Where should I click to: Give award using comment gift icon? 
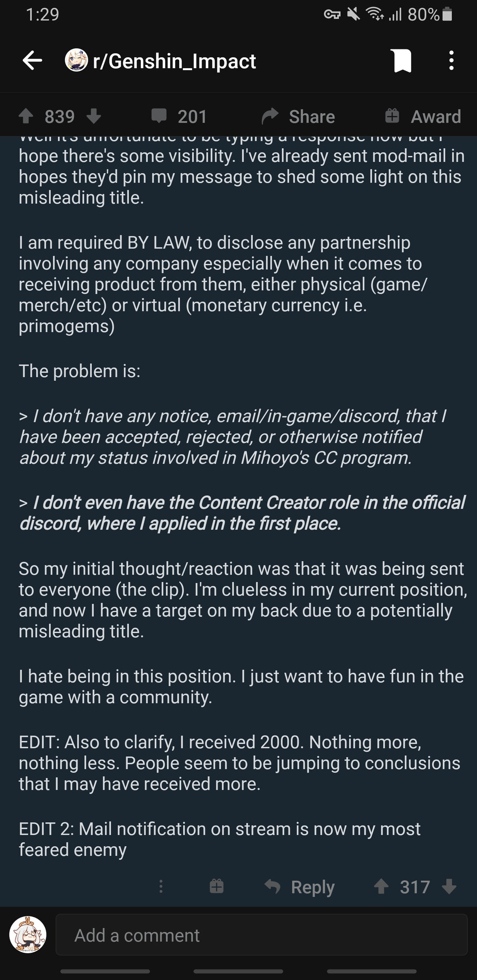(x=217, y=887)
